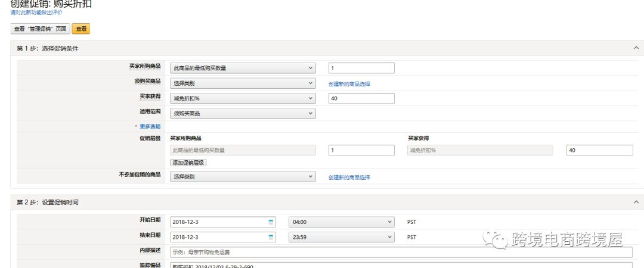
Task: Click the 开始日期 date field
Action: (223, 222)
